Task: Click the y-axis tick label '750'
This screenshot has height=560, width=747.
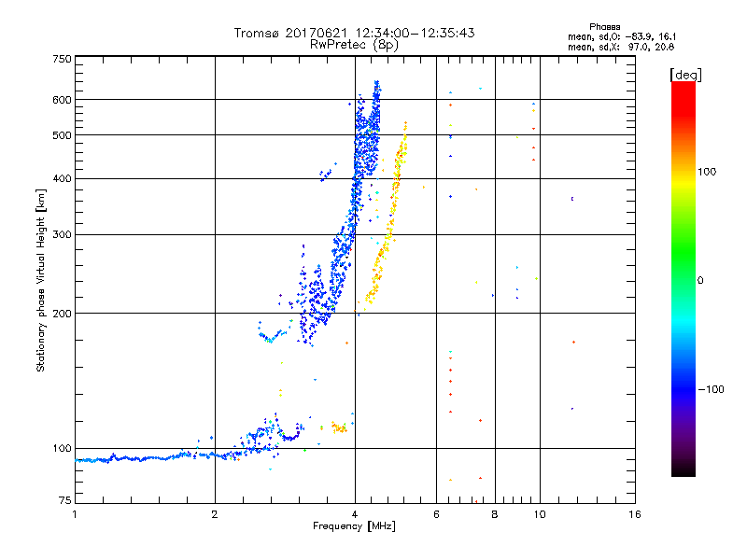Action: (62, 59)
